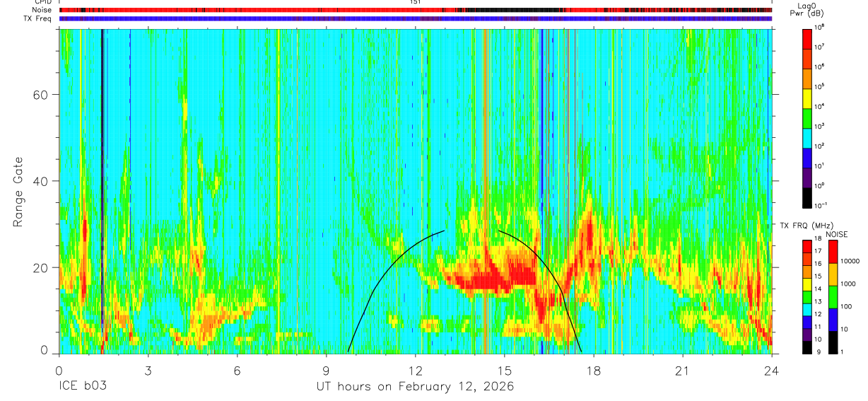Image resolution: width=868 pixels, height=401 pixels.
Task: Select the black bottom segment of power colorbar
Action: 807,196
